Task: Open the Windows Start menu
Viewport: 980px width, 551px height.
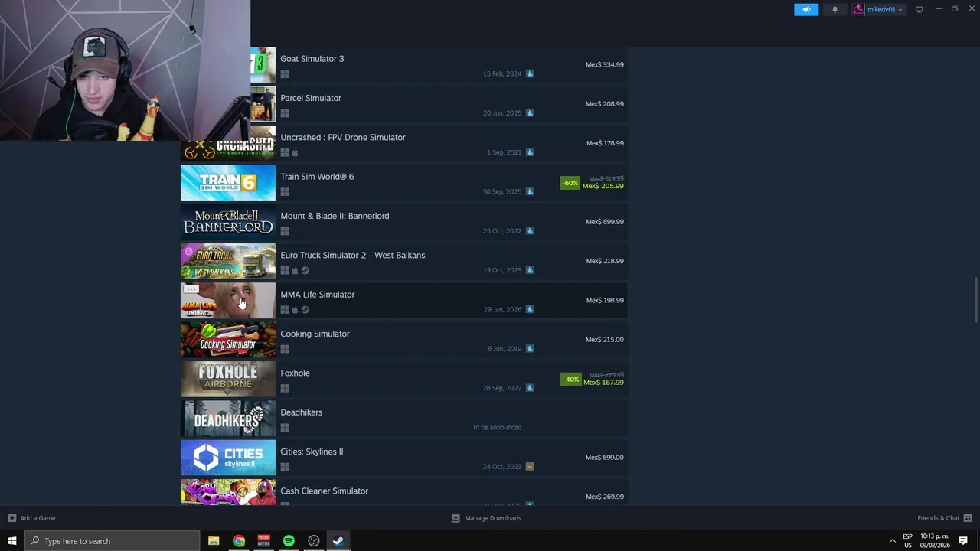Action: click(x=11, y=541)
